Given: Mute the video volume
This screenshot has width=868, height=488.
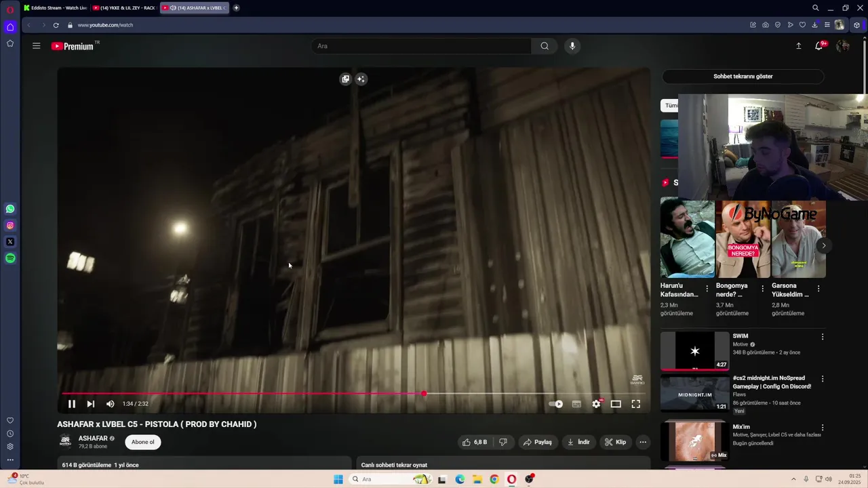Looking at the screenshot, I should 110,404.
